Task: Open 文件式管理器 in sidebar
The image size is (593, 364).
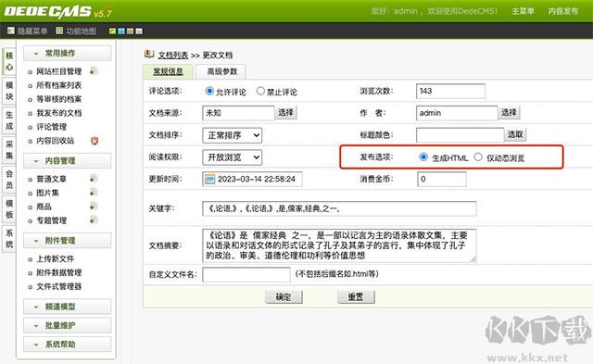Action: coord(59,286)
